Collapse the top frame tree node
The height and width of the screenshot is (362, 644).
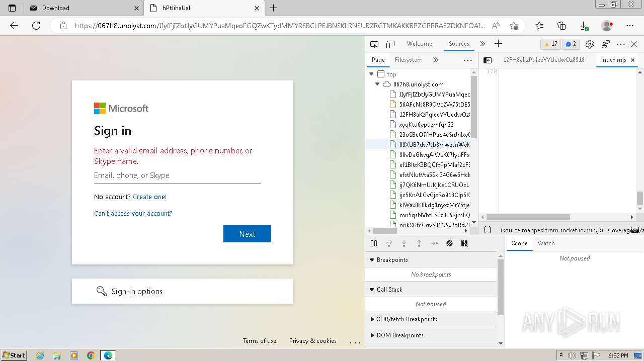coord(371,74)
